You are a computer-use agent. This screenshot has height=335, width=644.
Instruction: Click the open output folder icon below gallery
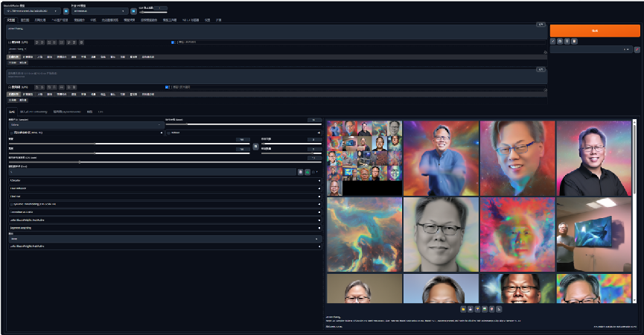click(x=463, y=308)
